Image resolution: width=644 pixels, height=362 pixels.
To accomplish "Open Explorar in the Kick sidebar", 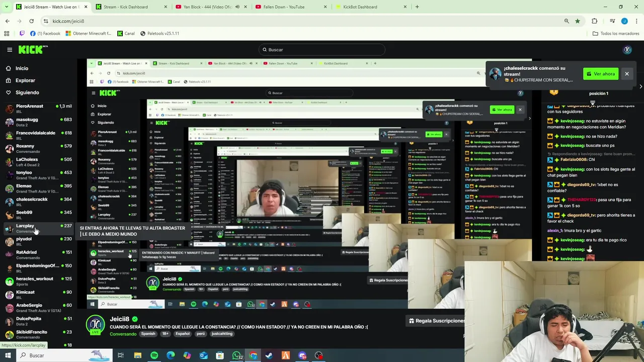I will tap(25, 80).
